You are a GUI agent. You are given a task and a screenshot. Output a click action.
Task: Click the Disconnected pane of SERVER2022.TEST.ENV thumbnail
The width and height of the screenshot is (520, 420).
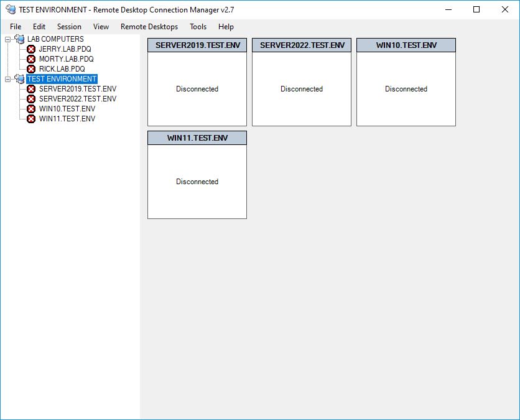[302, 89]
